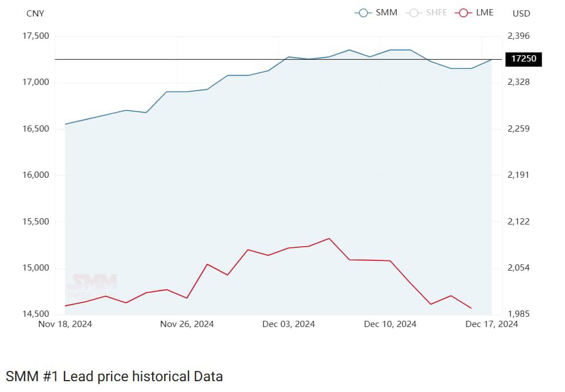Click the faded SMM watermark logo
Image resolution: width=565 pixels, height=392 pixels.
coord(92,285)
